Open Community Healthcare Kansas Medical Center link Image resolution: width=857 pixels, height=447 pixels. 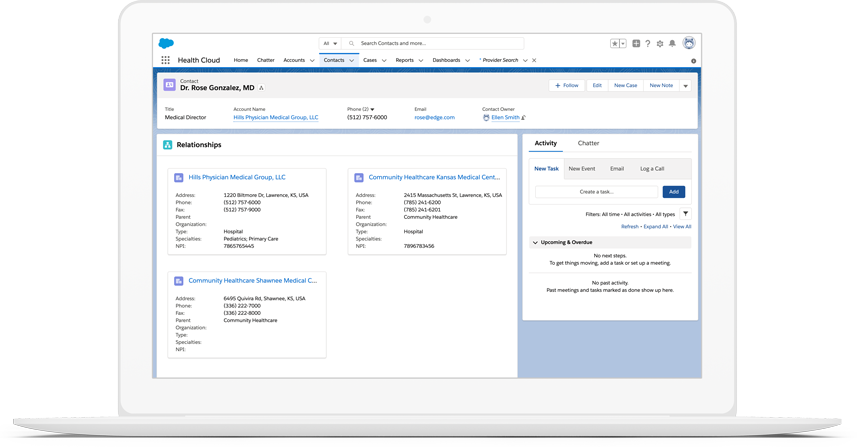(x=435, y=178)
